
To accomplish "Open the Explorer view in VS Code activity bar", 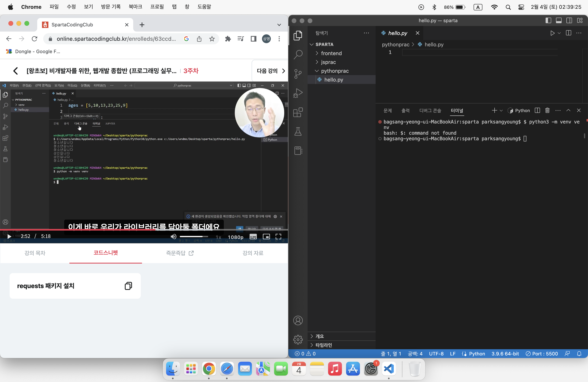I will (298, 36).
